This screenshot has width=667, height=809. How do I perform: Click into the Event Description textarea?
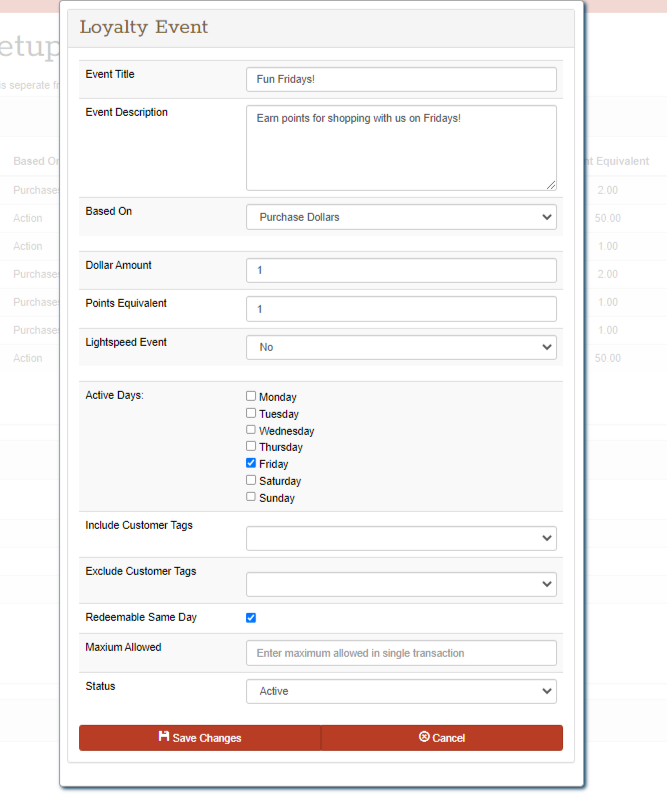point(401,148)
